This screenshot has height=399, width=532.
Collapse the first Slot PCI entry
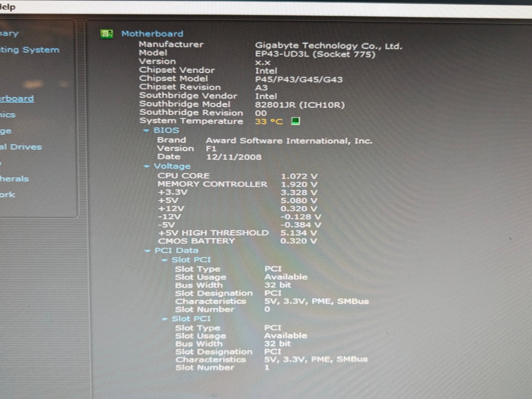pos(165,260)
